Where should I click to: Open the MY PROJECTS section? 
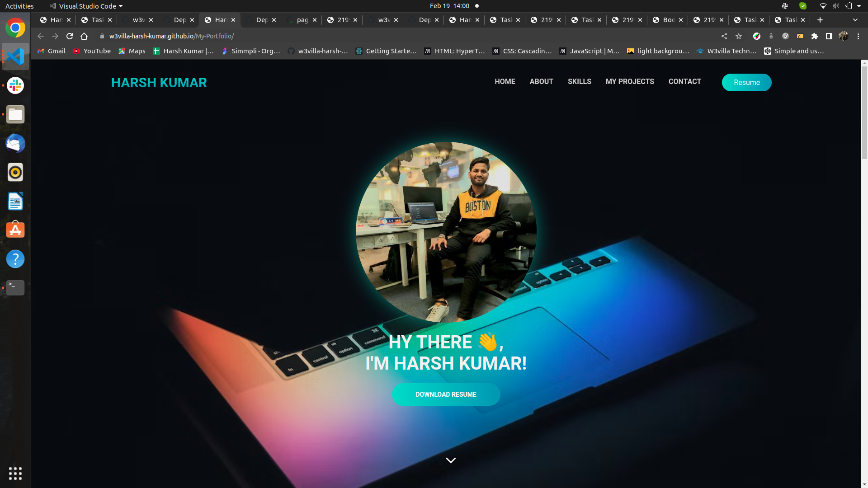point(630,82)
